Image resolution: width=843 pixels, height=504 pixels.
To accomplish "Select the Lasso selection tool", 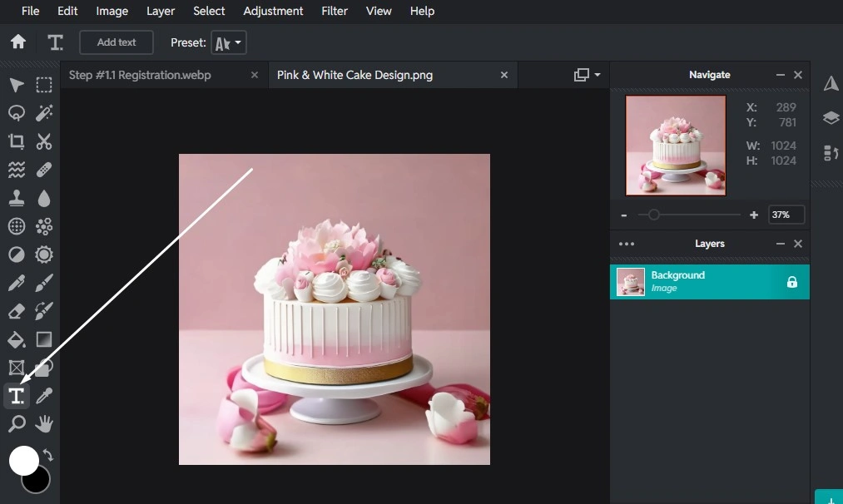I will pyautogui.click(x=17, y=113).
